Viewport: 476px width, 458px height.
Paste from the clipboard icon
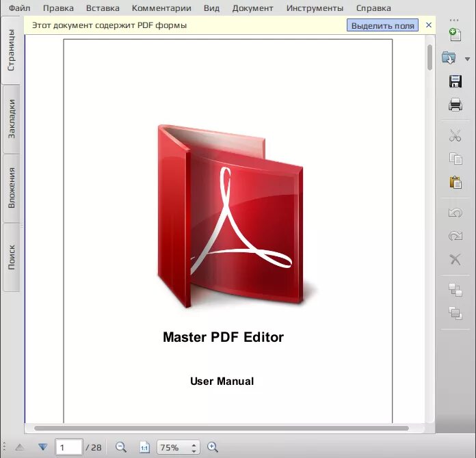455,182
